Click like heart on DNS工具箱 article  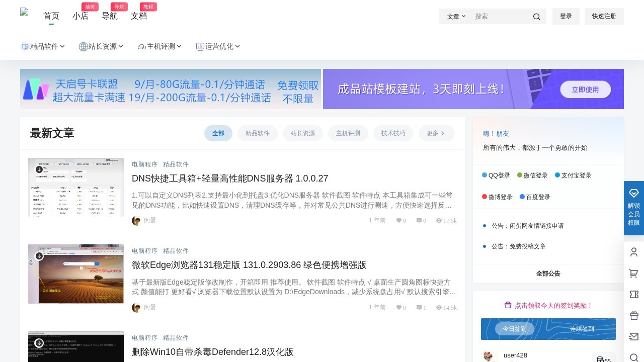click(x=399, y=221)
